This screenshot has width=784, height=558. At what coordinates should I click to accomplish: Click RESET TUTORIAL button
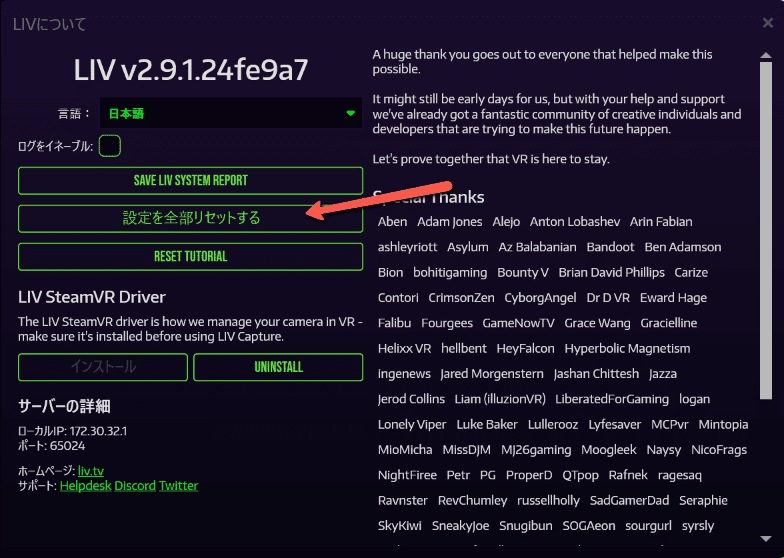190,256
